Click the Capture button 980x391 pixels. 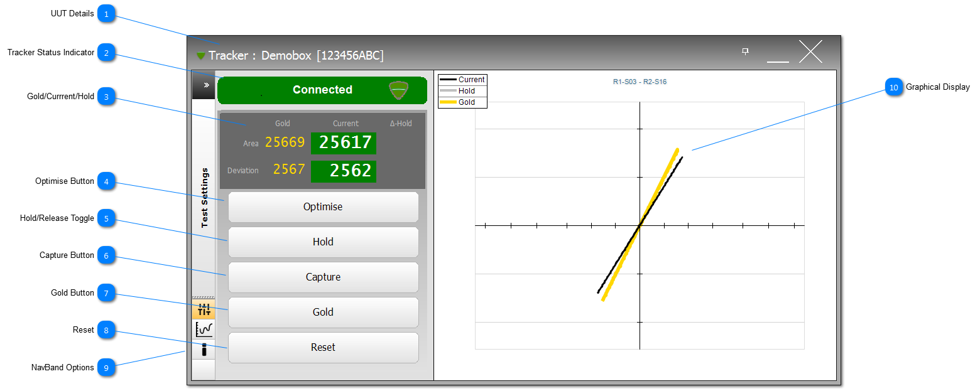click(x=323, y=277)
